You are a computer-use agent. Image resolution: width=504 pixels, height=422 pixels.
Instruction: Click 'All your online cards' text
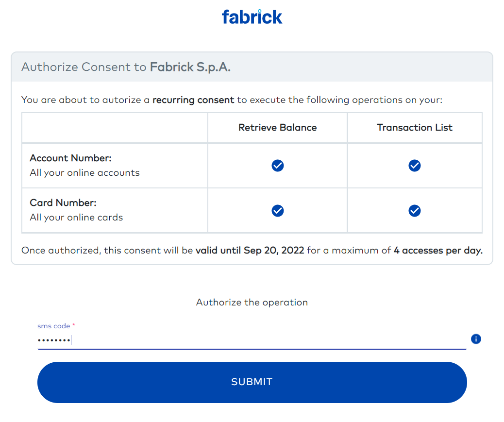[x=76, y=218]
